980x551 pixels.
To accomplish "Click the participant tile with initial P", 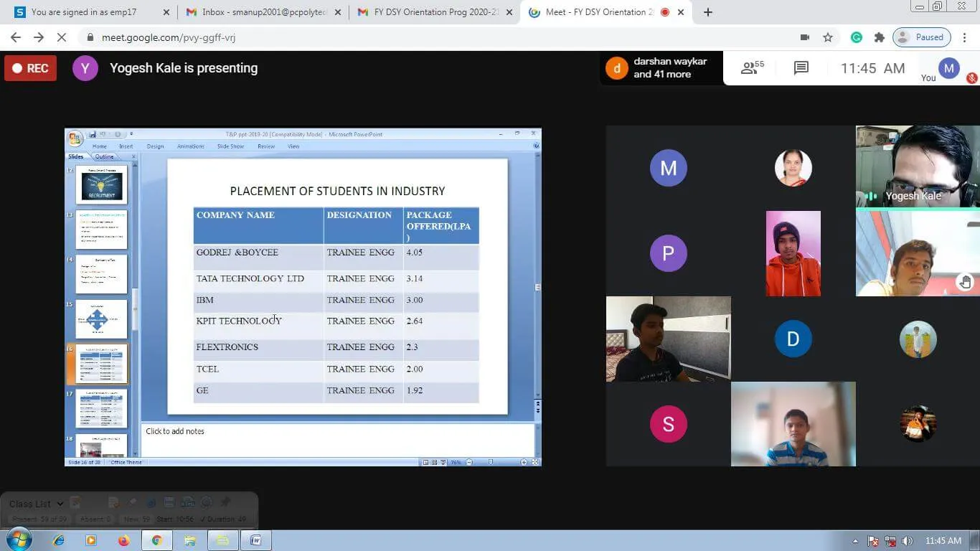I will 668,253.
